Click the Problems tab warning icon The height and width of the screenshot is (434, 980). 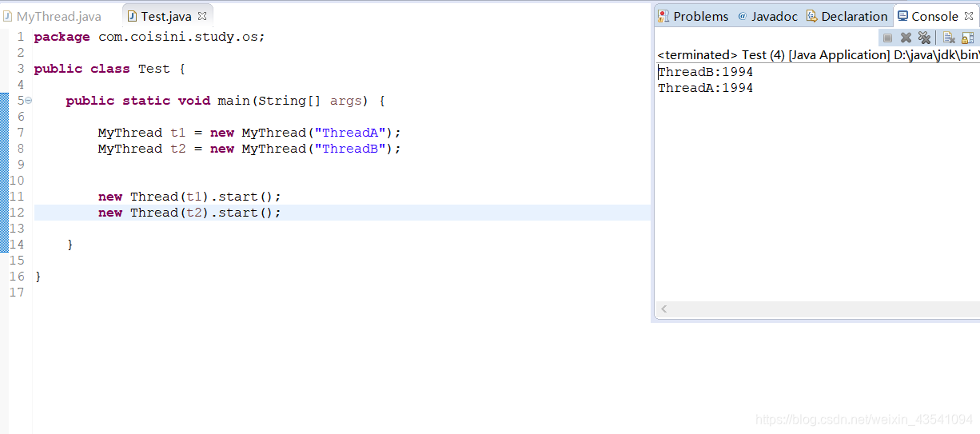(663, 16)
